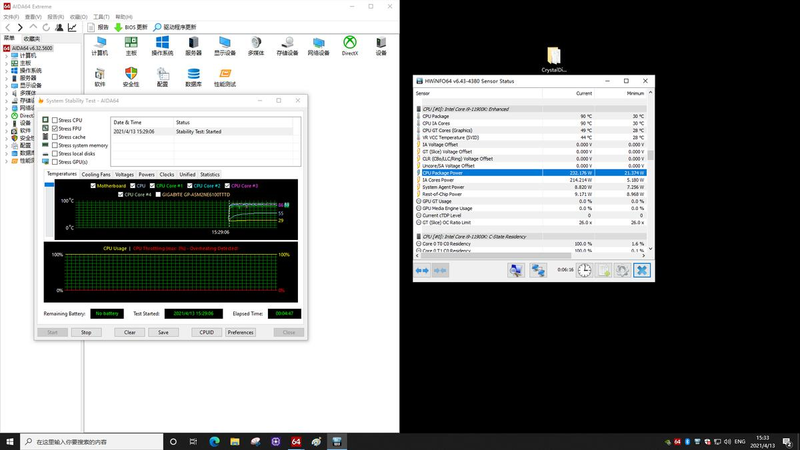
Task: Click HWiNFO expand columns blue arrows icon
Action: (422, 270)
